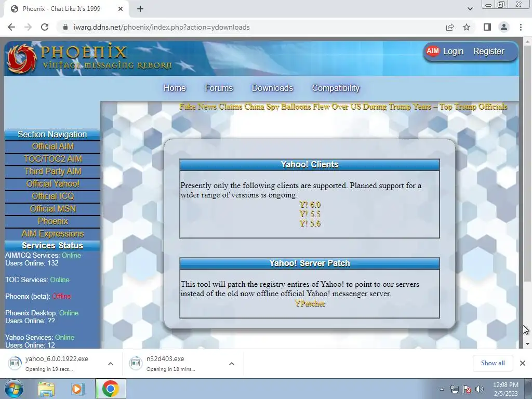Click the scrolling news headline
This screenshot has height=399, width=532.
point(343,107)
